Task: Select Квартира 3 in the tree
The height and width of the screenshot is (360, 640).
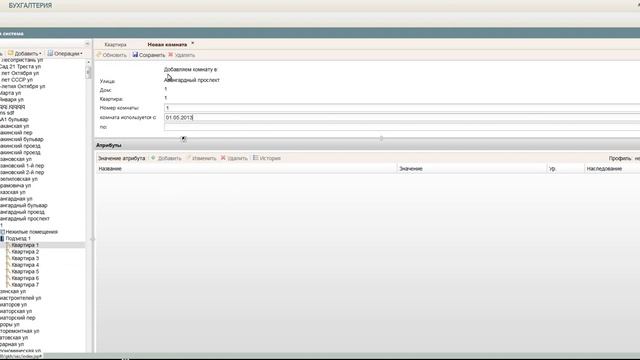Action: 25,258
